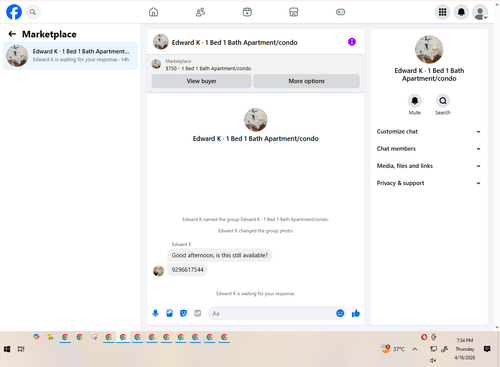Click back arrow beside Marketplace

tap(12, 34)
